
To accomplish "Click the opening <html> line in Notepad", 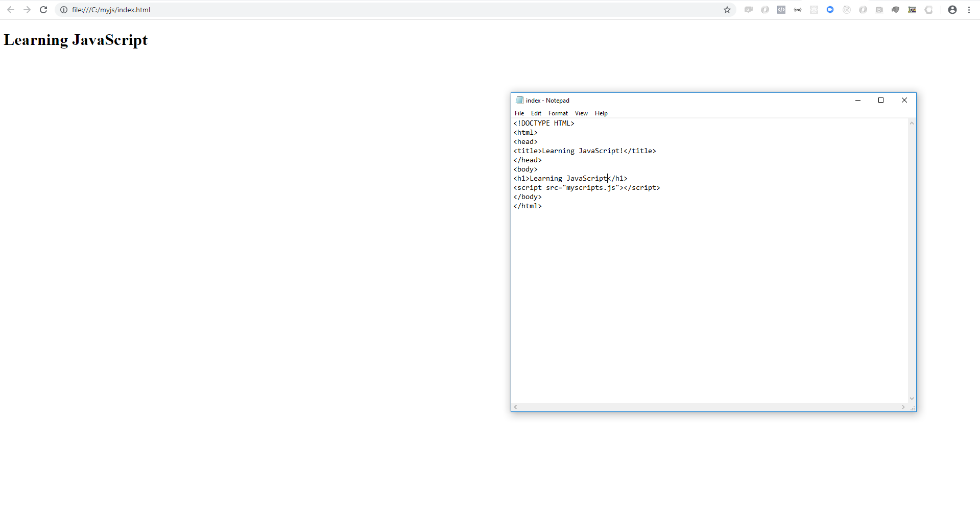I will point(525,132).
